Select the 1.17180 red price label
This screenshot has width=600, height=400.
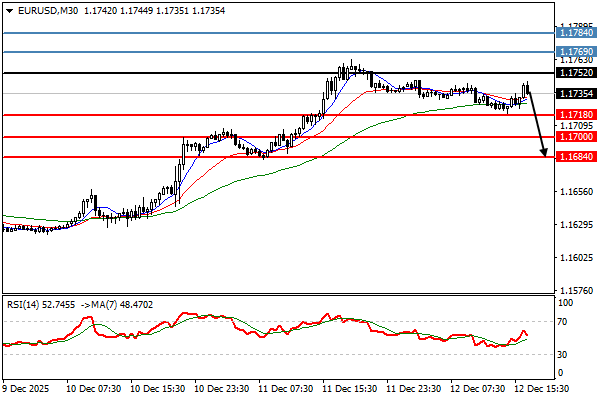(x=575, y=115)
